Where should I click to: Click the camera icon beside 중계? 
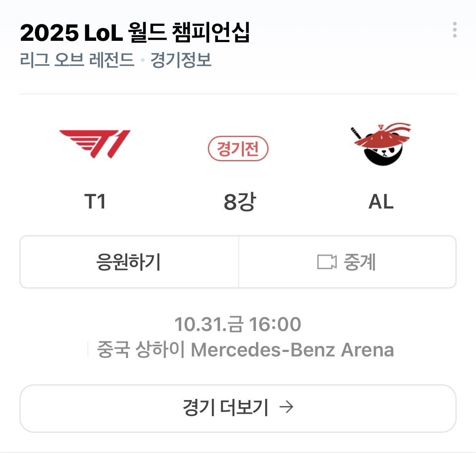pyautogui.click(x=327, y=262)
